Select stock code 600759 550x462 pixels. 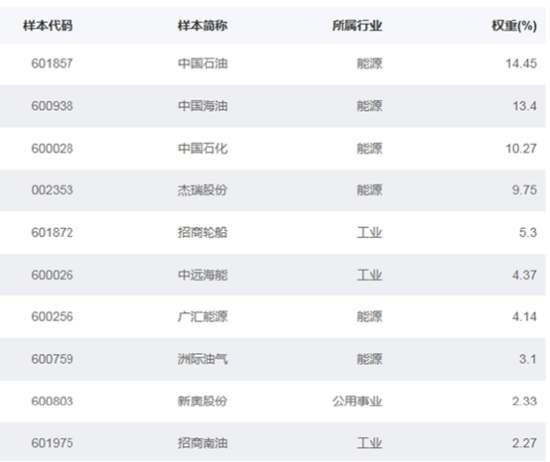(52, 359)
